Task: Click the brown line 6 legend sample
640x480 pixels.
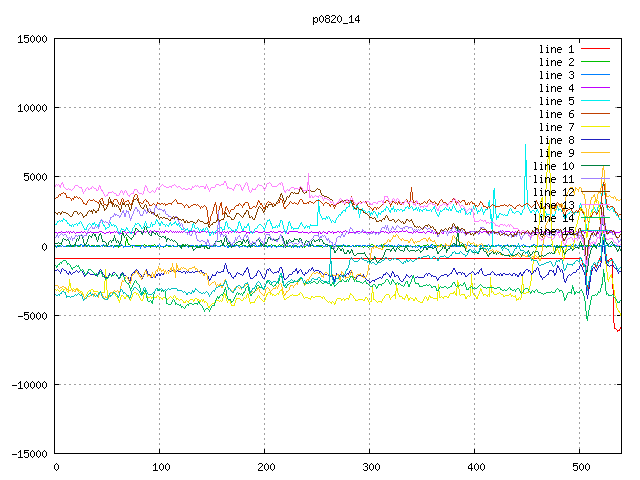Action: pos(595,114)
